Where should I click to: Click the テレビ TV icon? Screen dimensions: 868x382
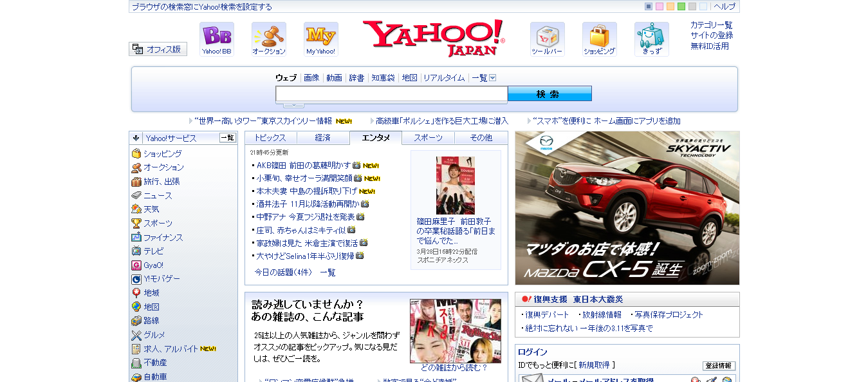[x=136, y=251]
